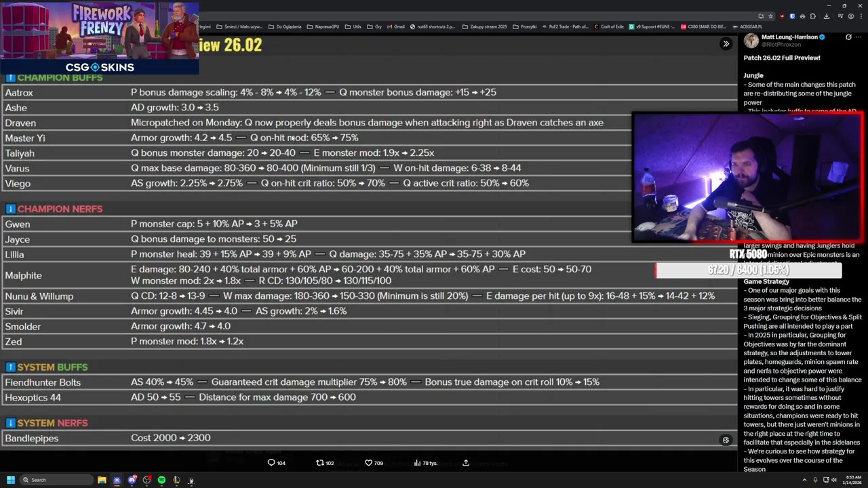Image resolution: width=868 pixels, height=488 pixels.
Task: Click the Master Yi row name
Action: click(x=25, y=138)
